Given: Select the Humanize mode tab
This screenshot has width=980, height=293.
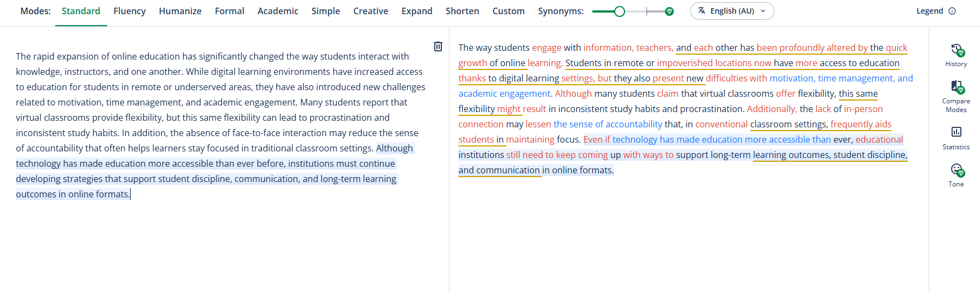Looking at the screenshot, I should coord(180,11).
